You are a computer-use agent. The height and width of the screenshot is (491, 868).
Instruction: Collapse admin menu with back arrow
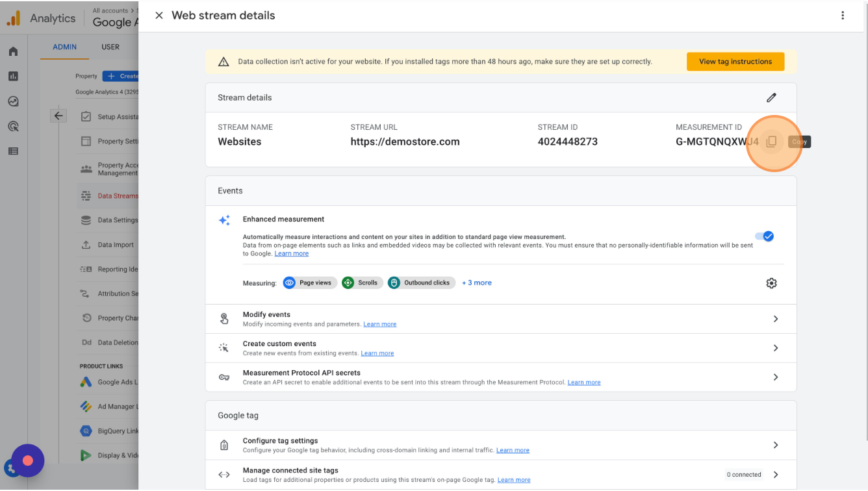pyautogui.click(x=58, y=116)
